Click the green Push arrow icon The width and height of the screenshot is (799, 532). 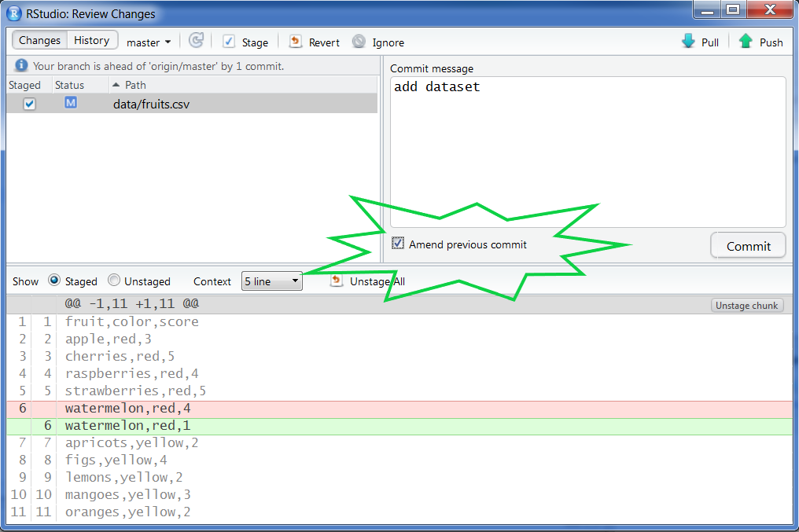(x=746, y=42)
